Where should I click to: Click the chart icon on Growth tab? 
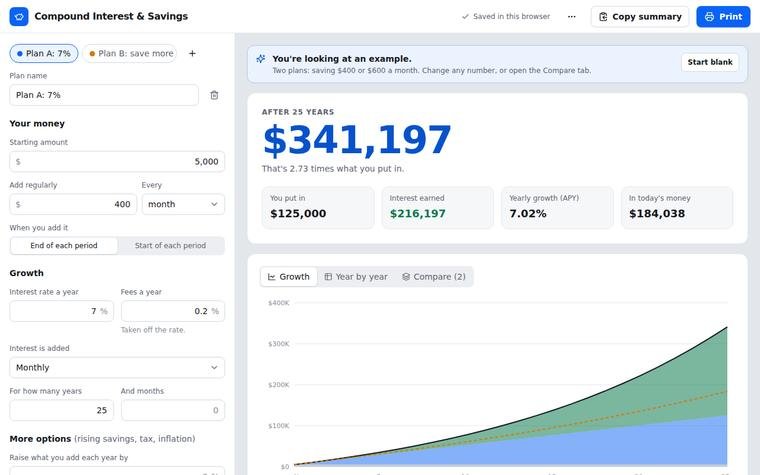point(272,277)
